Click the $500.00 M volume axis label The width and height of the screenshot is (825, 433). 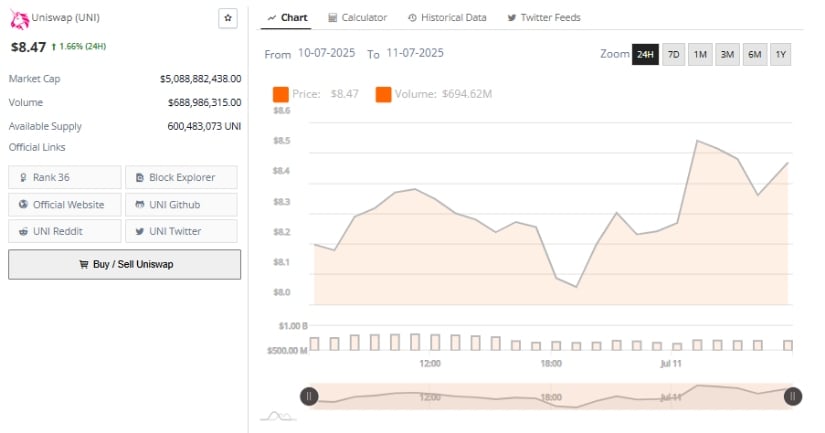(x=287, y=350)
